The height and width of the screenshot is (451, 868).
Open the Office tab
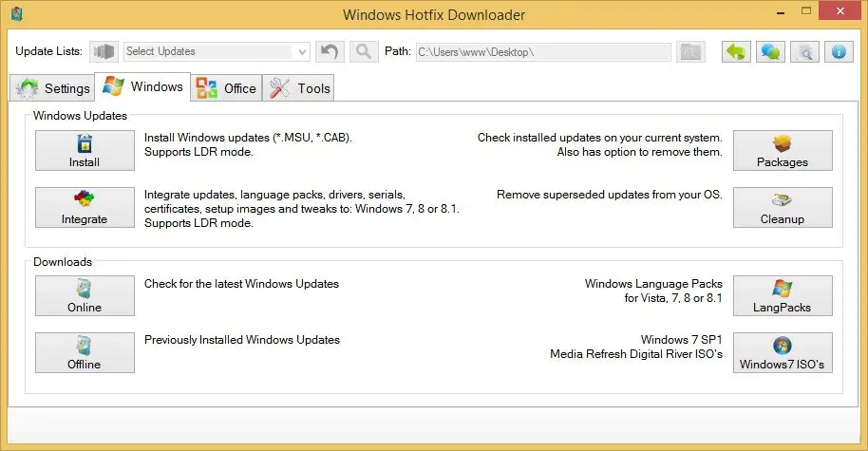click(x=226, y=88)
